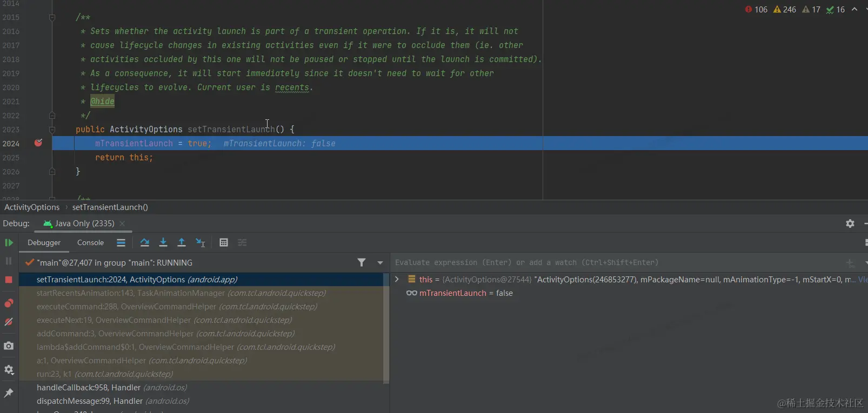Resume program with green play icon

pyautogui.click(x=9, y=242)
